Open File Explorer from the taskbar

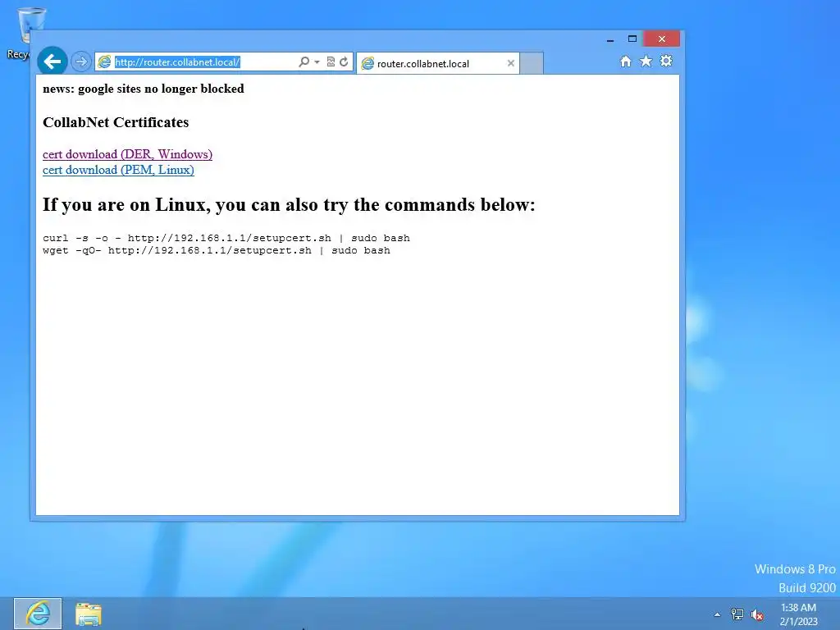point(89,614)
